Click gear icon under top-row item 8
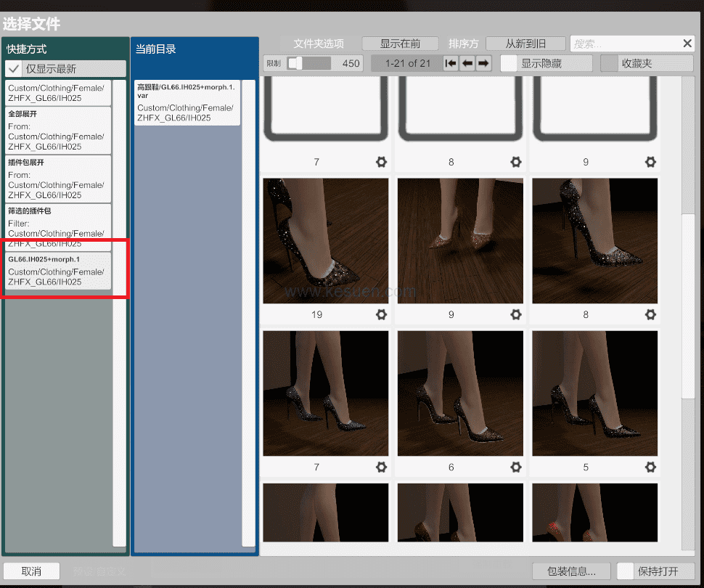704x588 pixels. coord(516,162)
